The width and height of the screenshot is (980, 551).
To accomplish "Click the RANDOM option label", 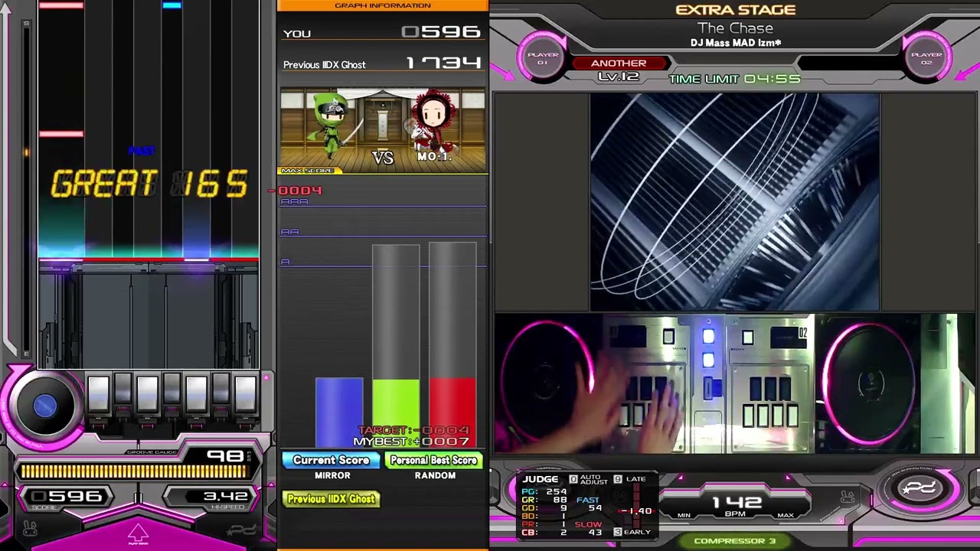I will [435, 475].
